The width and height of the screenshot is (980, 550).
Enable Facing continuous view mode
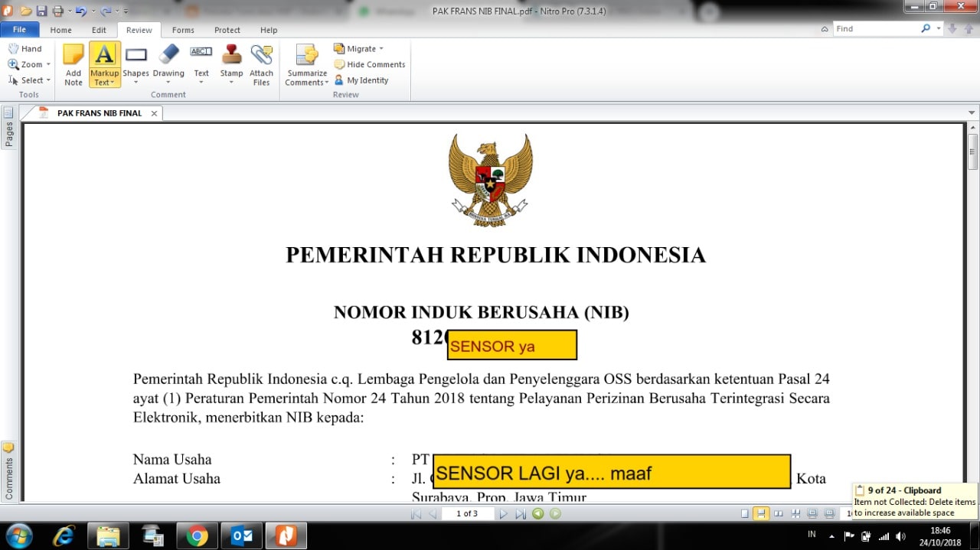point(795,514)
